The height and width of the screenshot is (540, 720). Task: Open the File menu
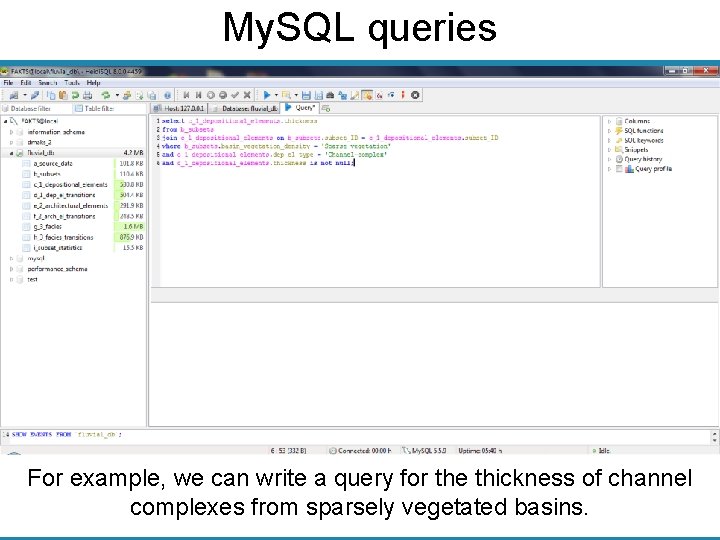coord(8,83)
